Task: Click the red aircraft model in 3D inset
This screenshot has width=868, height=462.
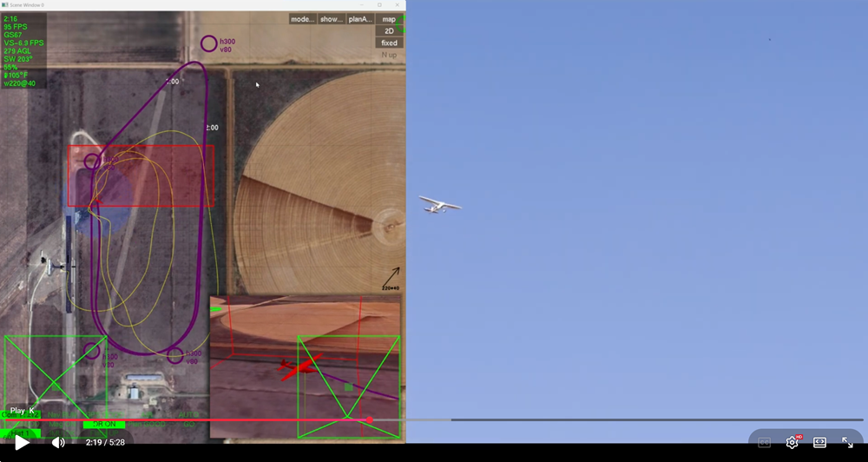Action: click(299, 367)
